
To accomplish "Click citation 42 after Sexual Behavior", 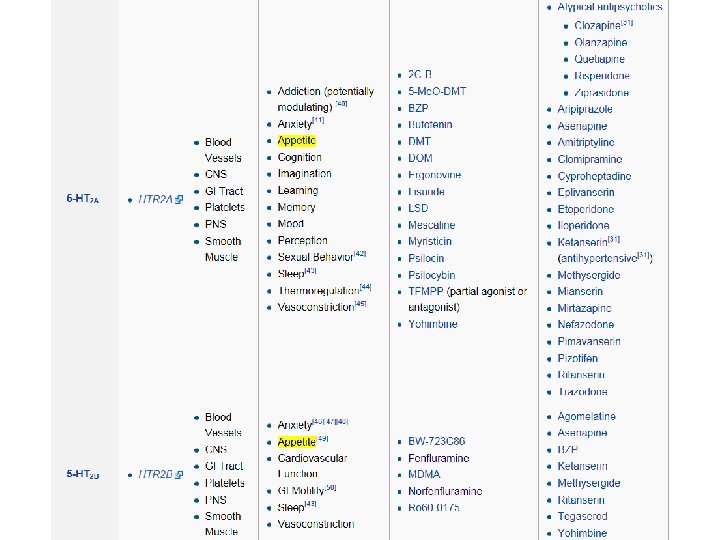I will [x=360, y=253].
